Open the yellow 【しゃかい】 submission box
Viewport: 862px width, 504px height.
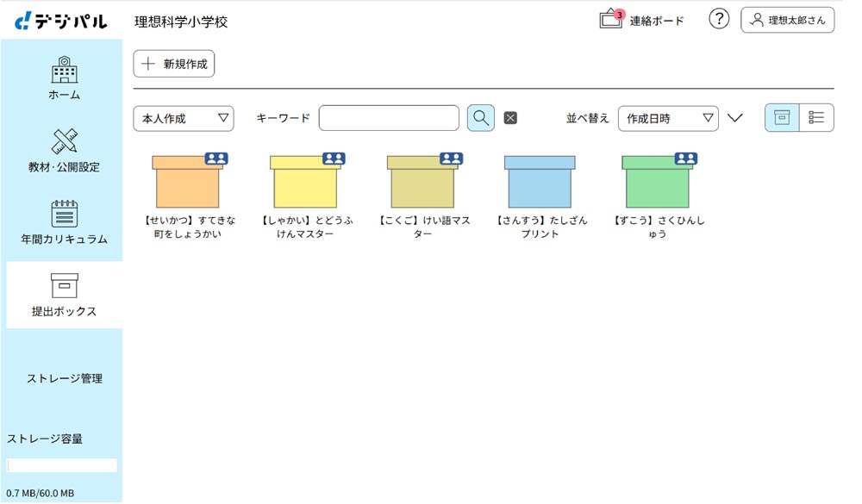pyautogui.click(x=304, y=182)
